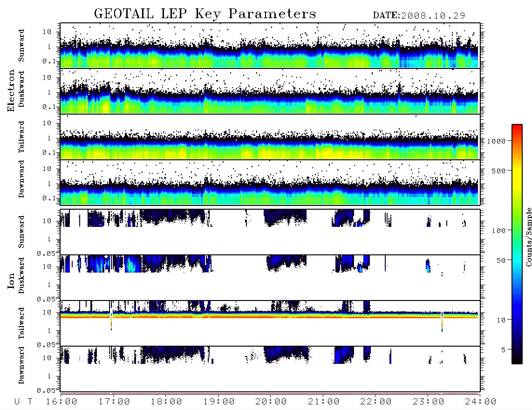Viewport: 532px width, 410px height.
Task: Select the Ion Tailward panel label
Action: click(x=21, y=323)
